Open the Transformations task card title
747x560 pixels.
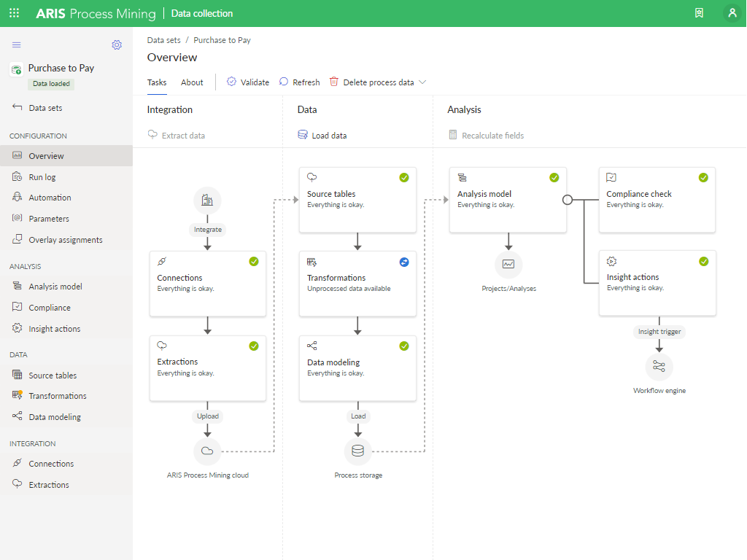pos(336,278)
